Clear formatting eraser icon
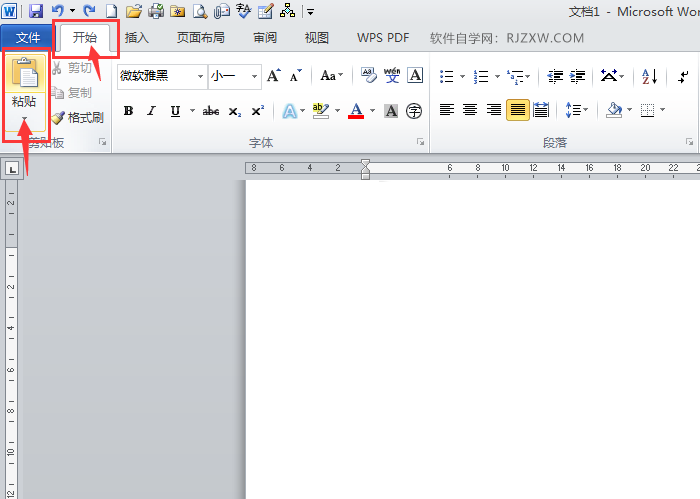 (x=369, y=75)
